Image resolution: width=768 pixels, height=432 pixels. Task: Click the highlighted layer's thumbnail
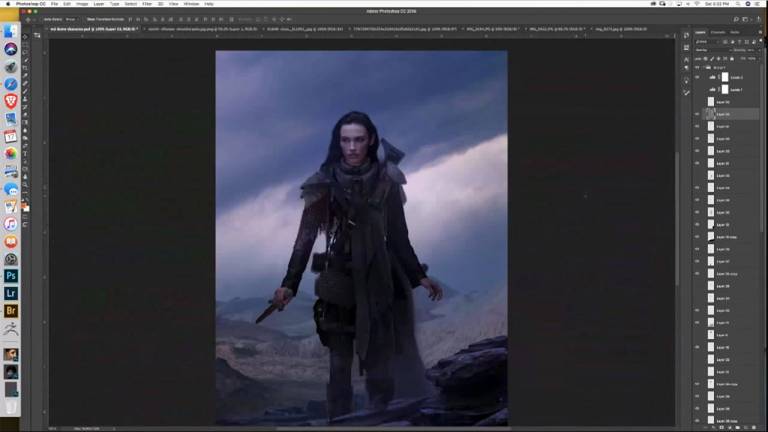(711, 114)
